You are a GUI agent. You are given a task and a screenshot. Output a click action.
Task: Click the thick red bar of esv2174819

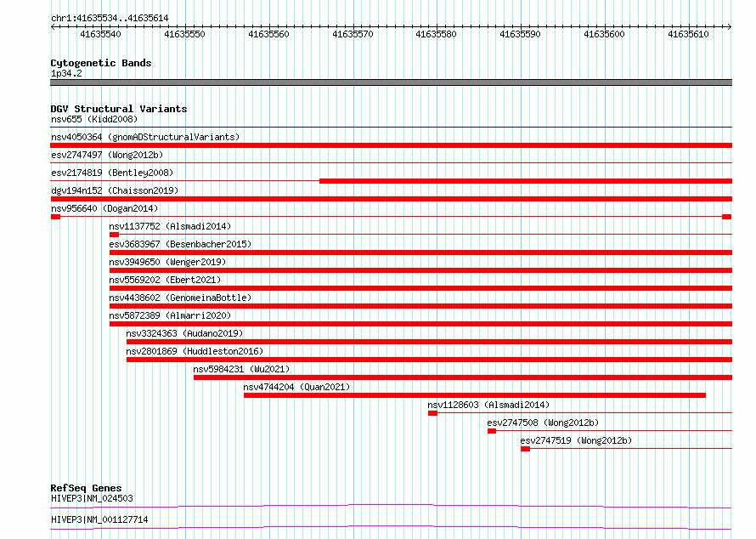pos(526,181)
